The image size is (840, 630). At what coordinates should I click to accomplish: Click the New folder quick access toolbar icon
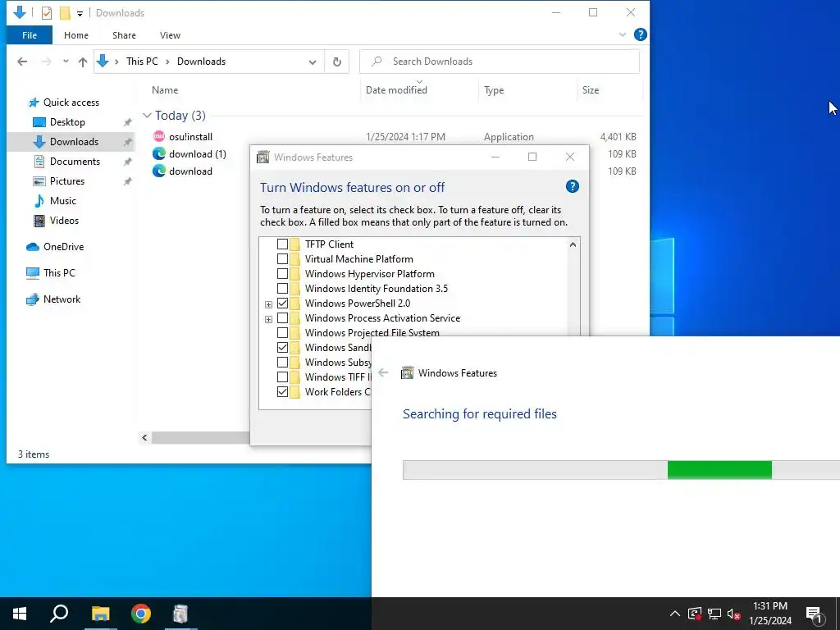[x=65, y=13]
